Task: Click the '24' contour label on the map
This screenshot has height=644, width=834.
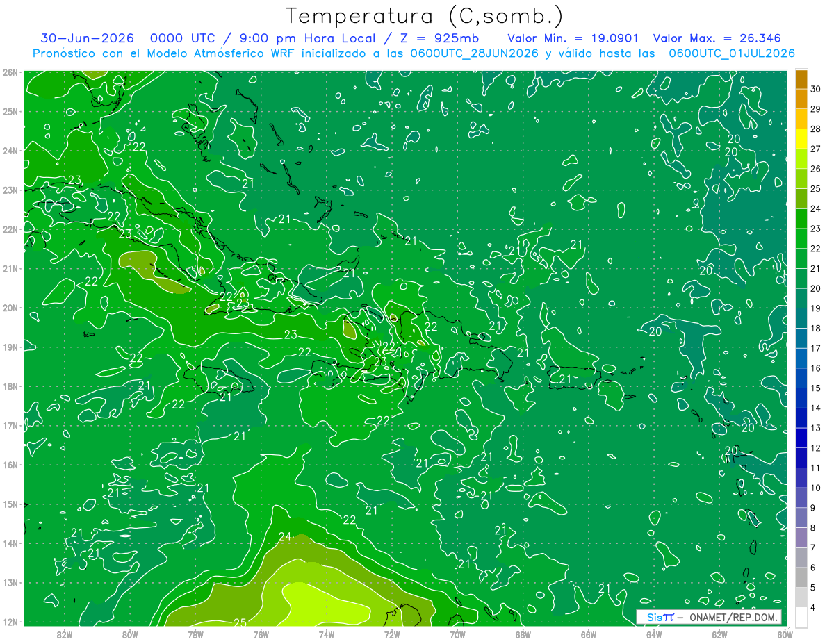Action: [285, 536]
